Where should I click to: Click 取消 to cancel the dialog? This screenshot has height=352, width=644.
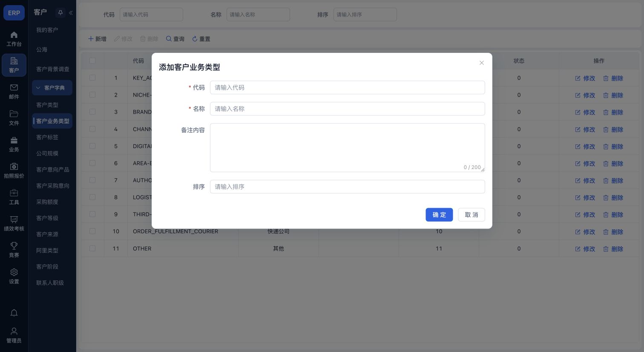click(471, 215)
